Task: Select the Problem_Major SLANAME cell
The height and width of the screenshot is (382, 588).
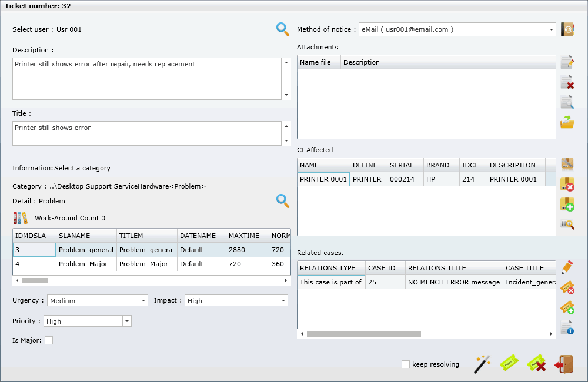Action: 86,264
